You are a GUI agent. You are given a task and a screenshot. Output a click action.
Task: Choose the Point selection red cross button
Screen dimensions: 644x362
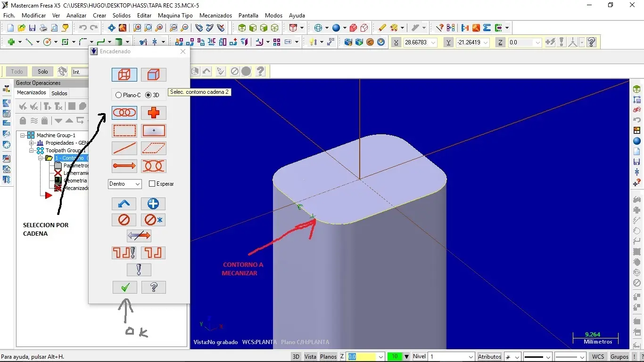(x=154, y=113)
